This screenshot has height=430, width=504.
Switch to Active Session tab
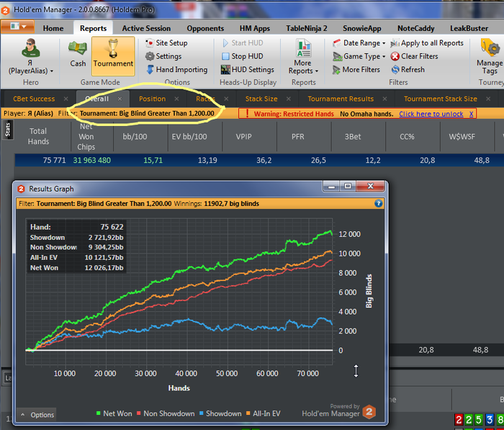tap(146, 28)
